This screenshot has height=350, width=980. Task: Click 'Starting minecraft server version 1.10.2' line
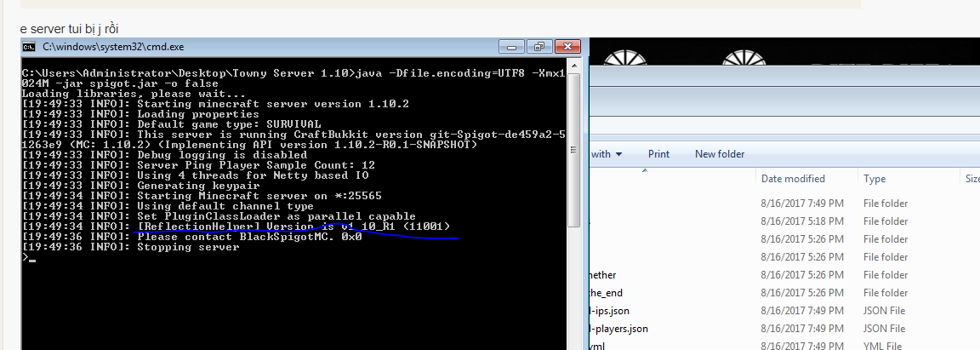pyautogui.click(x=215, y=104)
